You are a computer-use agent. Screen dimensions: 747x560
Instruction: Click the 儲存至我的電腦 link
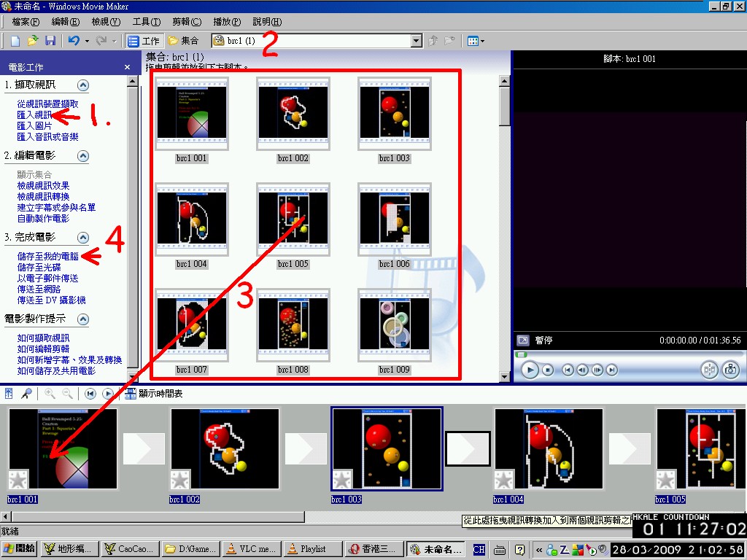[x=47, y=256]
